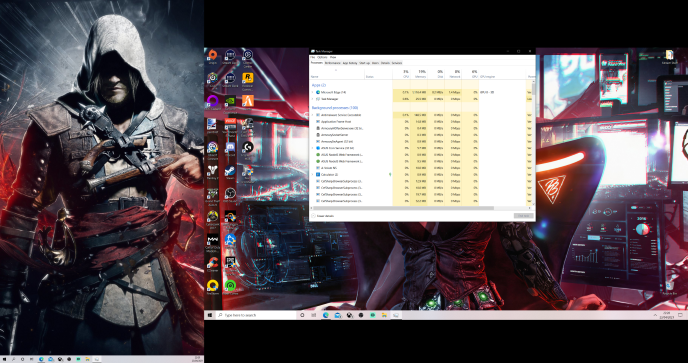This screenshot has height=363, width=688.
Task: Open the NVIDIA GeForce Experience shortcut
Action: (x=230, y=101)
